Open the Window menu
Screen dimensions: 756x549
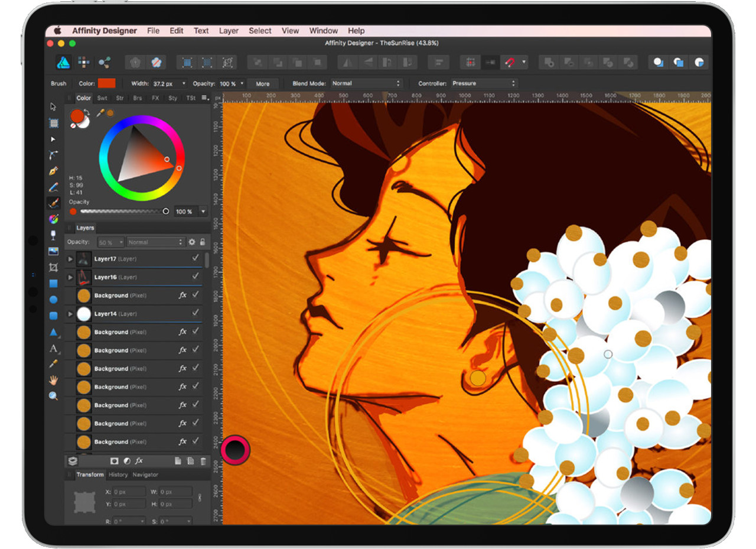pos(324,31)
